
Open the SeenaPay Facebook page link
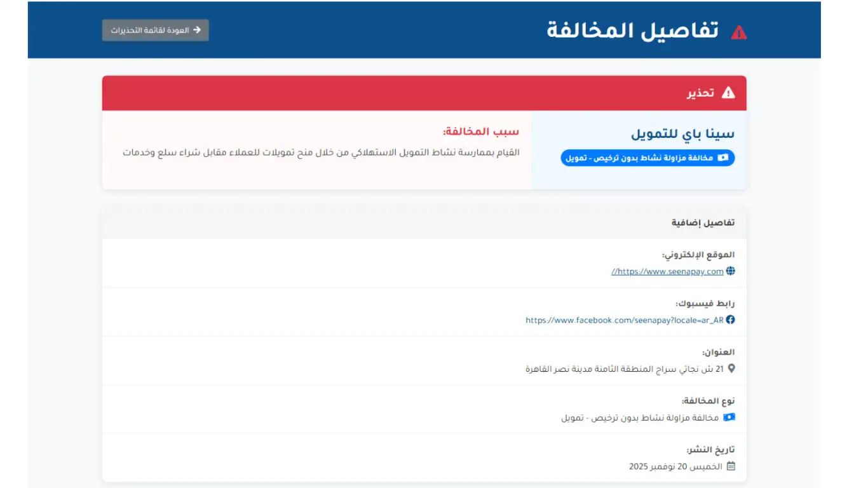[624, 320]
